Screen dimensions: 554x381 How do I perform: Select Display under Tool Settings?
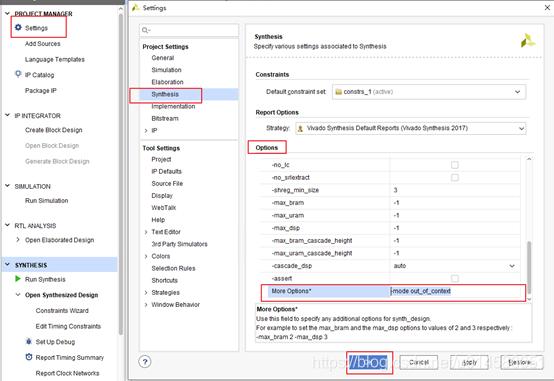[x=162, y=195]
